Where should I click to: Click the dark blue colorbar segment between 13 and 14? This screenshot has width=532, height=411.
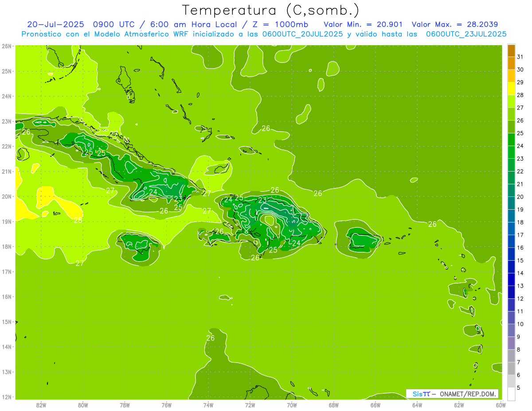511,279
